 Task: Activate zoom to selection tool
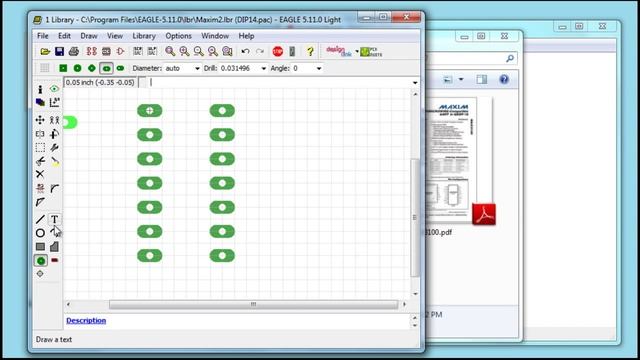[x=227, y=51]
